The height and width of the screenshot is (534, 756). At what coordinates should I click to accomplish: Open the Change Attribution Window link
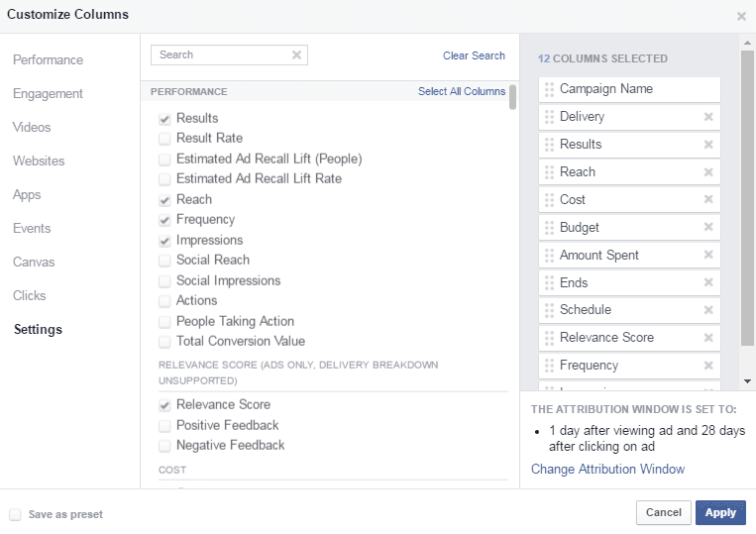click(x=607, y=470)
